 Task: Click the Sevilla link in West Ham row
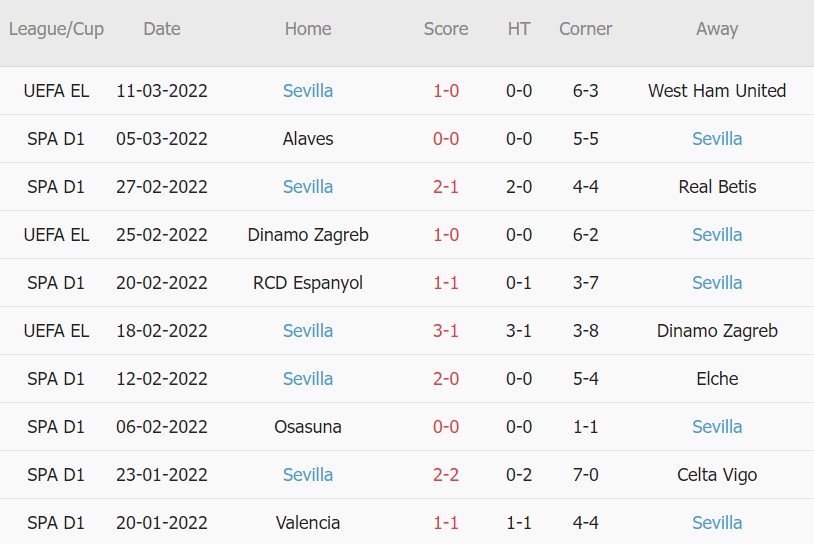(x=308, y=91)
